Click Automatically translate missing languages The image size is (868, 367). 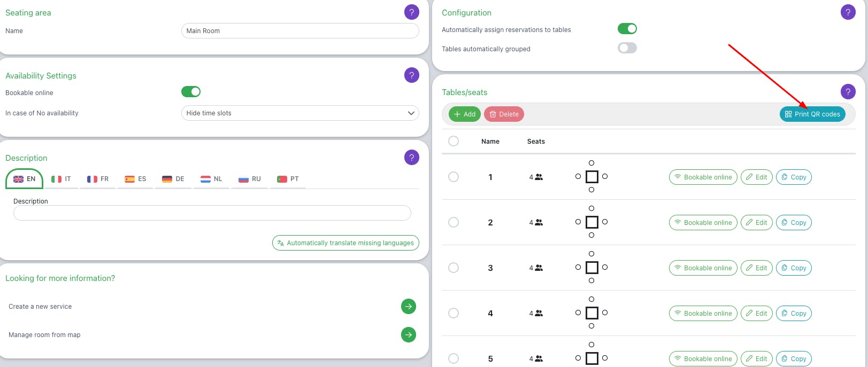[345, 243]
